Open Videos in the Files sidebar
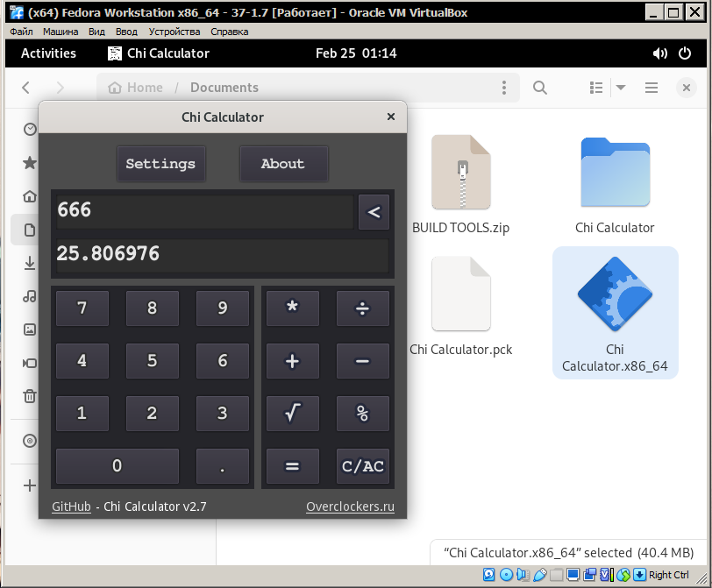This screenshot has height=588, width=712. click(x=30, y=363)
